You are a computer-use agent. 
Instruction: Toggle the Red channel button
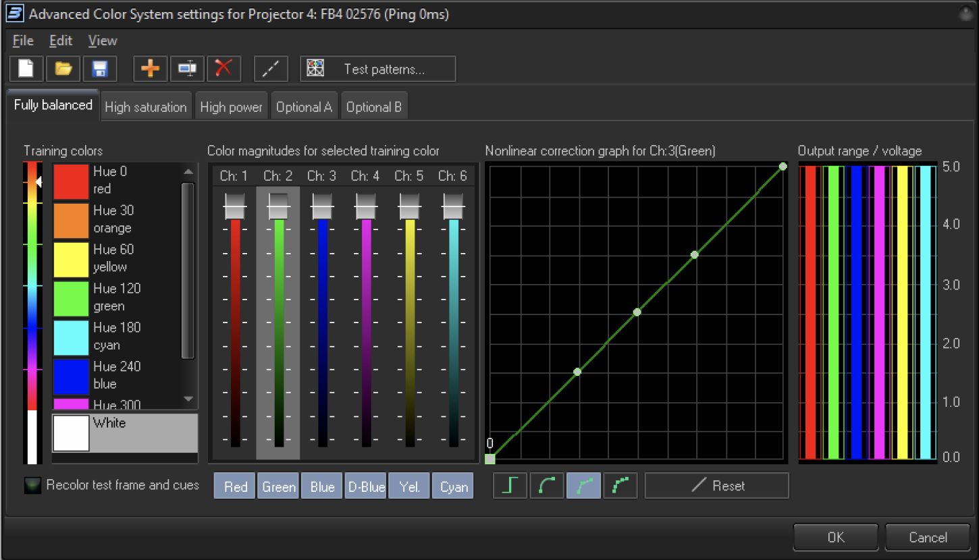point(235,486)
